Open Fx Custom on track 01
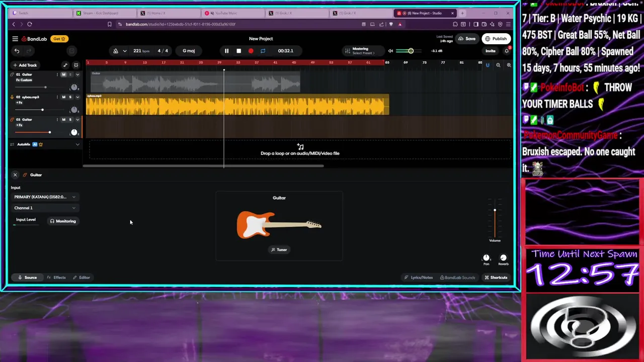 pyautogui.click(x=24, y=80)
